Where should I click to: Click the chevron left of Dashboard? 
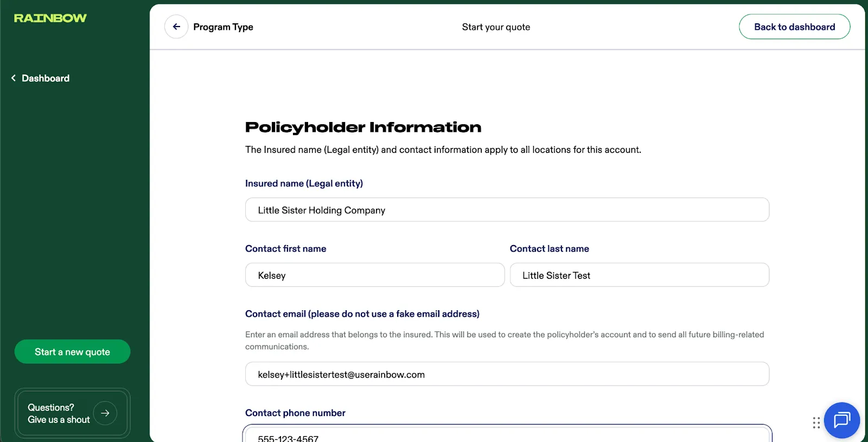[14, 78]
